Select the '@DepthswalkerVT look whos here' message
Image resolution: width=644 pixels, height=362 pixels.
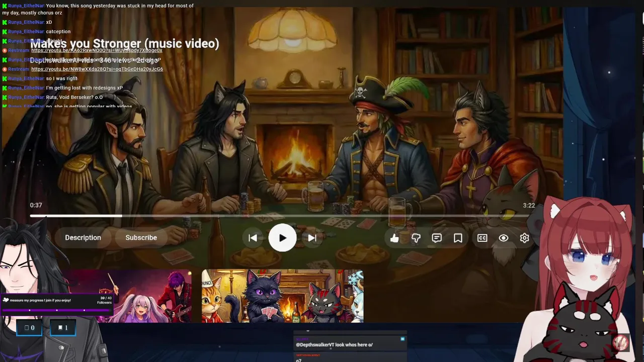click(334, 345)
